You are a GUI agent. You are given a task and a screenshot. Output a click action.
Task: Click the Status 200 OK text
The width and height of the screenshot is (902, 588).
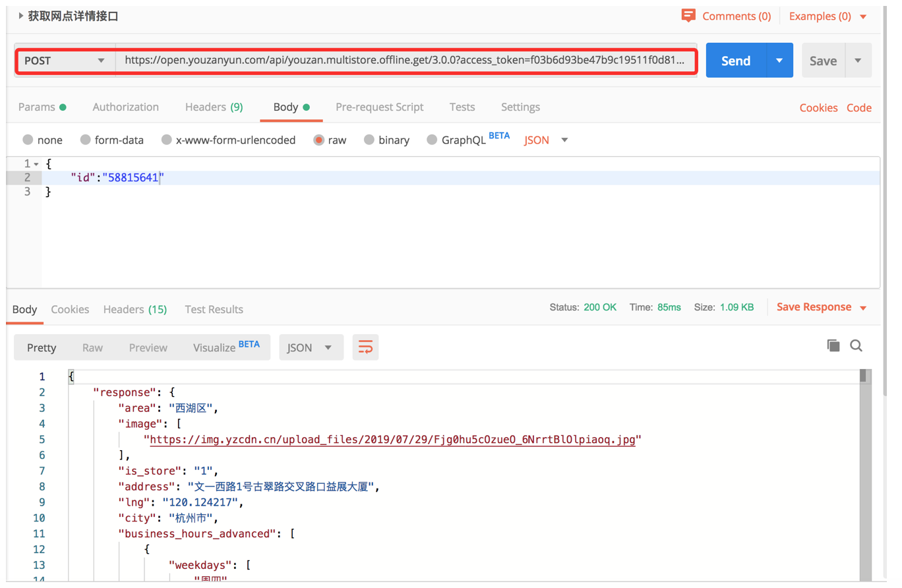pyautogui.click(x=584, y=307)
